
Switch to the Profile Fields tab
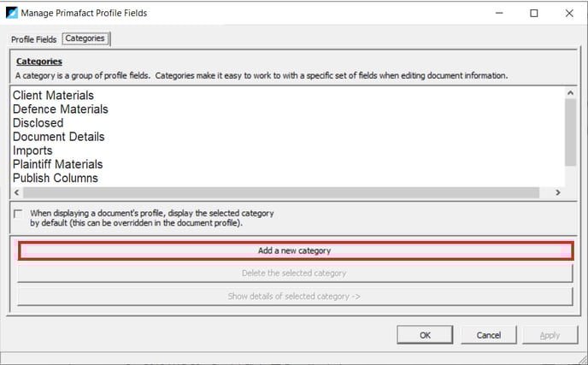point(33,39)
